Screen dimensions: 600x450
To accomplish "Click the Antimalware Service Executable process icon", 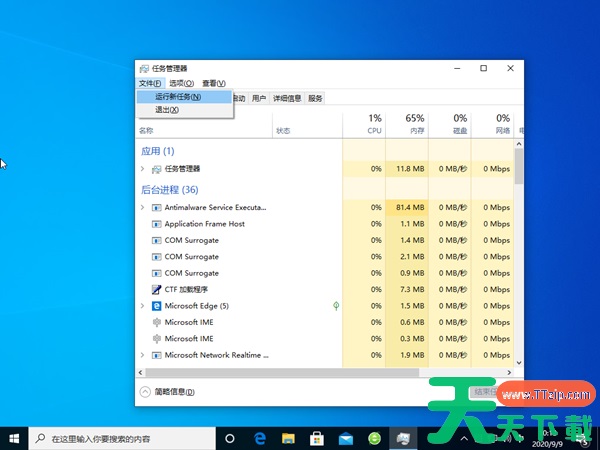I will pyautogui.click(x=156, y=207).
